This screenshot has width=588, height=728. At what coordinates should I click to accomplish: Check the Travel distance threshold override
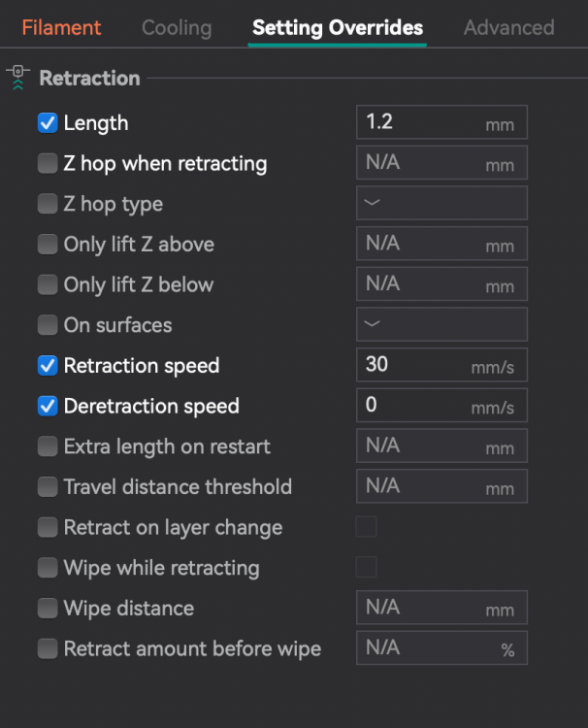(x=48, y=487)
